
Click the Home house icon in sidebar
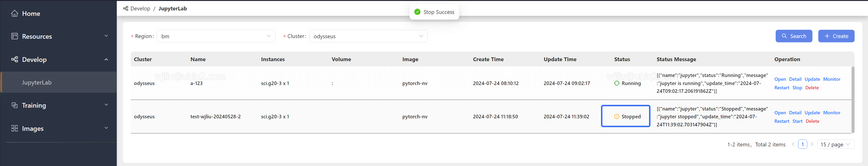click(15, 13)
